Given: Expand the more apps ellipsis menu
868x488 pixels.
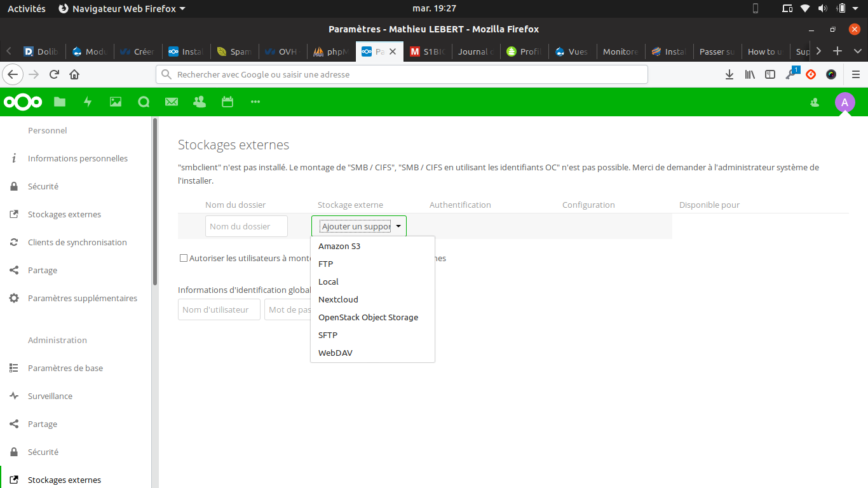Looking at the screenshot, I should click(255, 102).
